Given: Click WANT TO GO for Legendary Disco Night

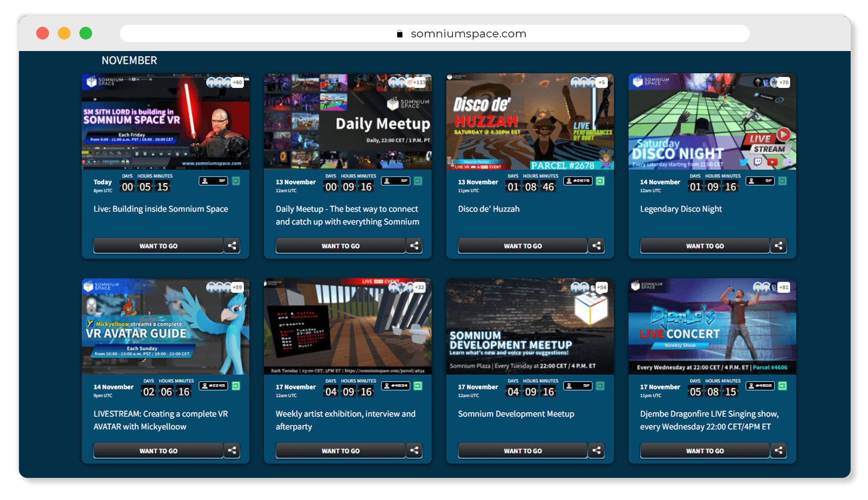Looking at the screenshot, I should click(x=705, y=246).
